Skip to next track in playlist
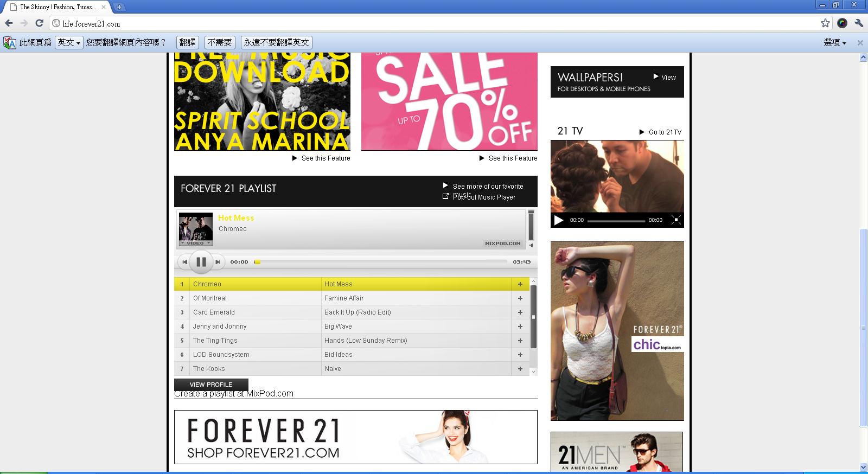The width and height of the screenshot is (868, 474). (x=218, y=262)
